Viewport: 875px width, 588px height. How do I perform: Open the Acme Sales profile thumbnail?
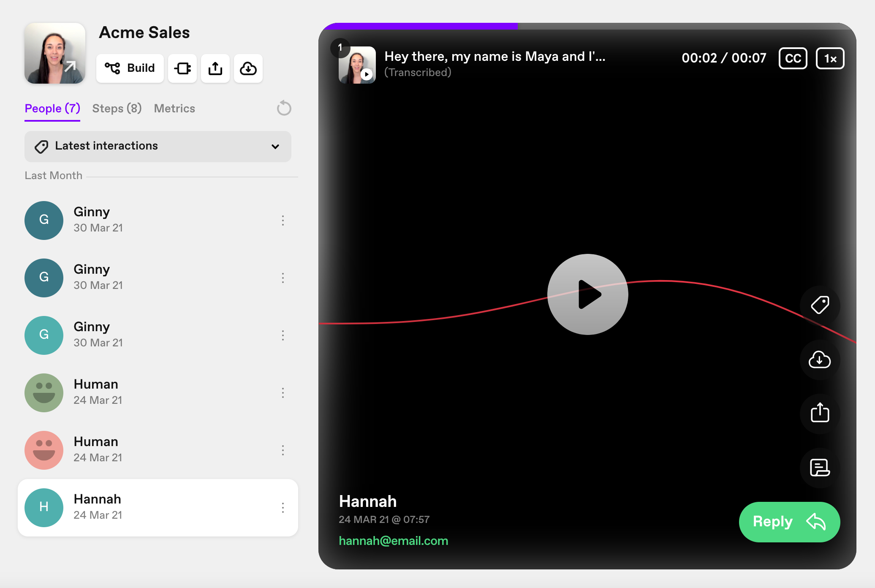click(x=55, y=53)
